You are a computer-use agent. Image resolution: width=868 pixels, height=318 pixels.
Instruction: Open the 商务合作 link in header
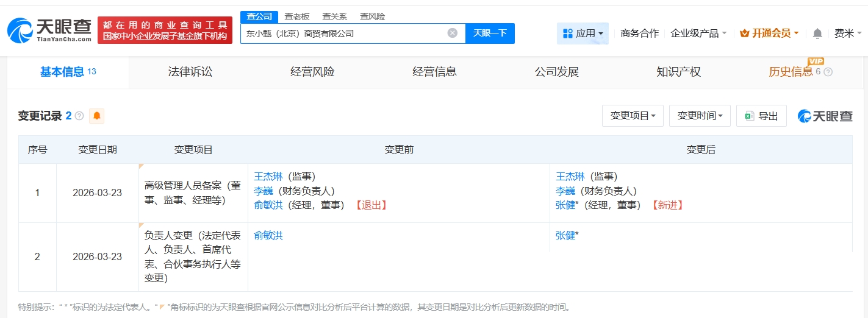639,34
